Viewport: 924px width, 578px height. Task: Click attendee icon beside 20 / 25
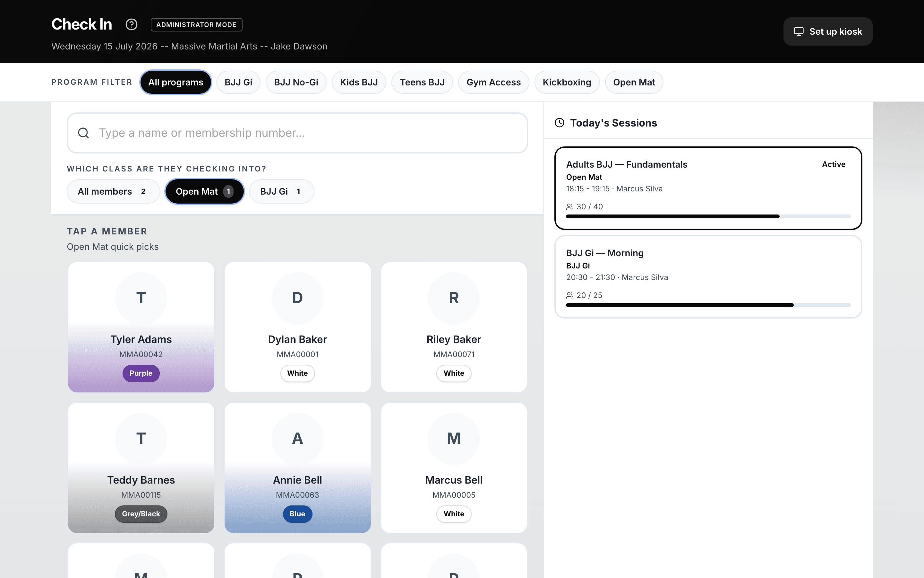[570, 295]
